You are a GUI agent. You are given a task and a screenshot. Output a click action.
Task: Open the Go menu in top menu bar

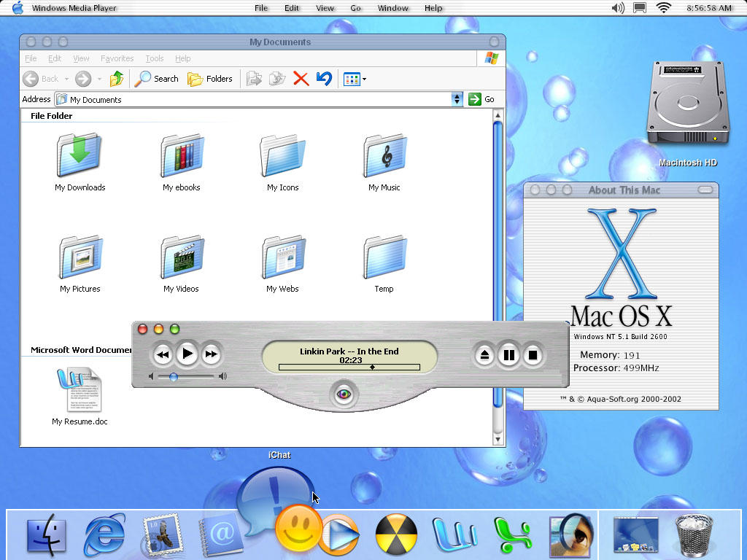[x=355, y=7]
